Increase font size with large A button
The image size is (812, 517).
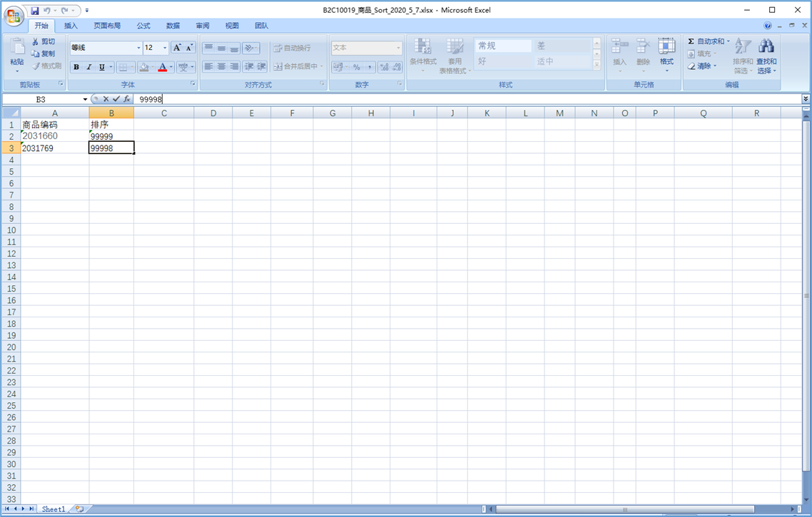coord(177,48)
